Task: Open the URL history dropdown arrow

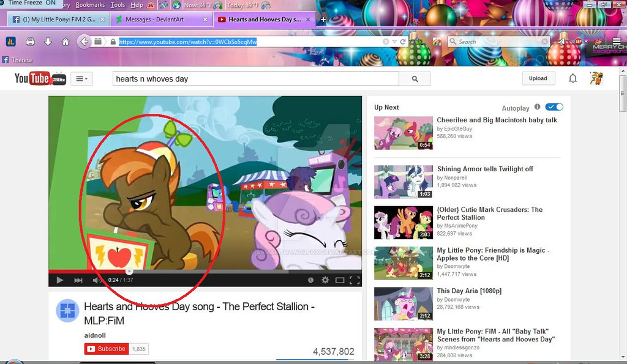Action: point(394,42)
